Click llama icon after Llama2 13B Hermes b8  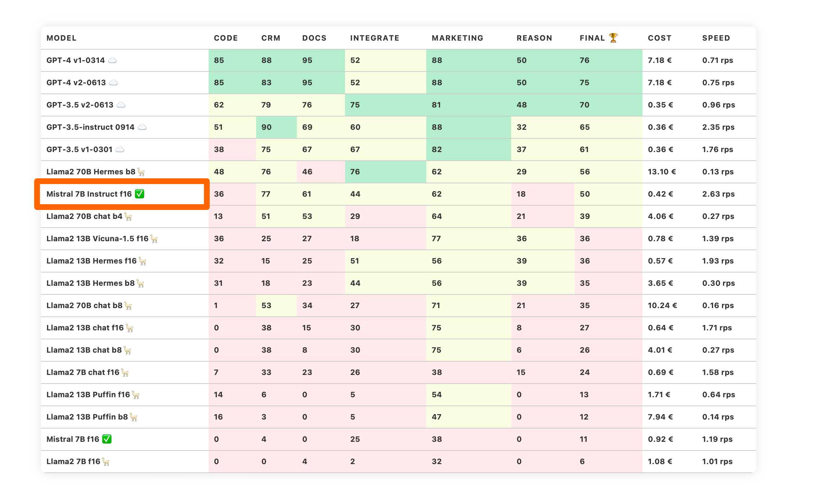(x=140, y=283)
